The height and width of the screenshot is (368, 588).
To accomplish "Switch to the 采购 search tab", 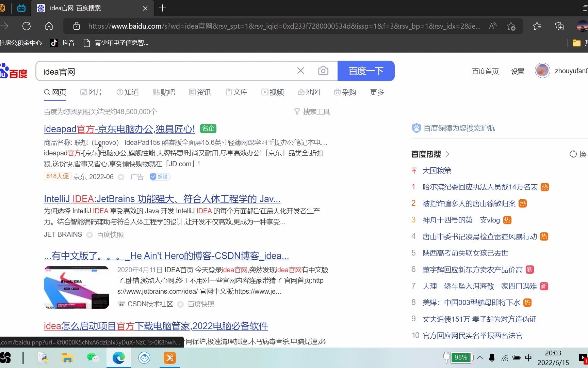I will [345, 92].
